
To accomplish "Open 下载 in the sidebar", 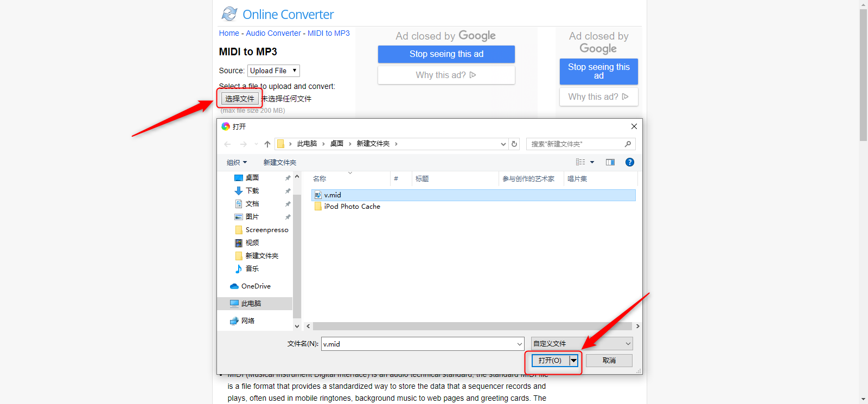I will pyautogui.click(x=252, y=191).
